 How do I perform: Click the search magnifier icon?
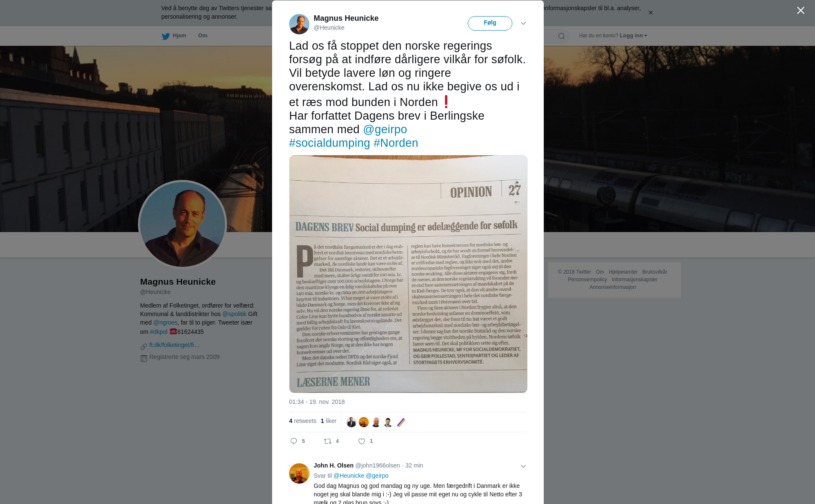(562, 36)
